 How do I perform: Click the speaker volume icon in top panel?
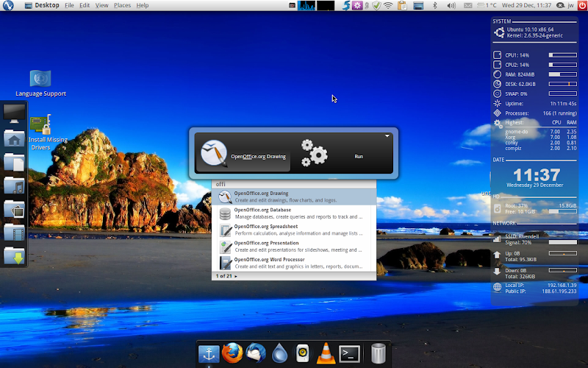coord(451,5)
